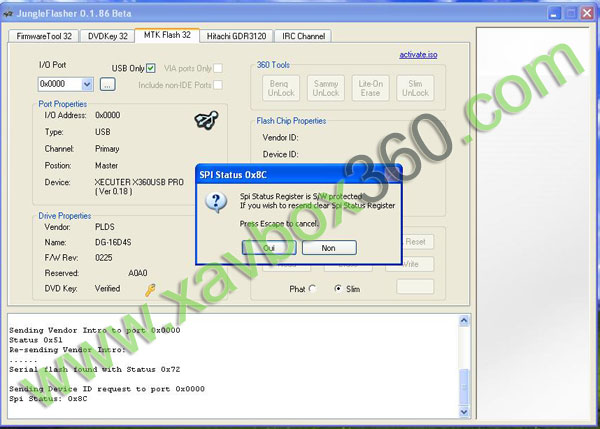The width and height of the screenshot is (600, 429).
Task: Click the vendor value 'PLDS'
Action: 104,227
